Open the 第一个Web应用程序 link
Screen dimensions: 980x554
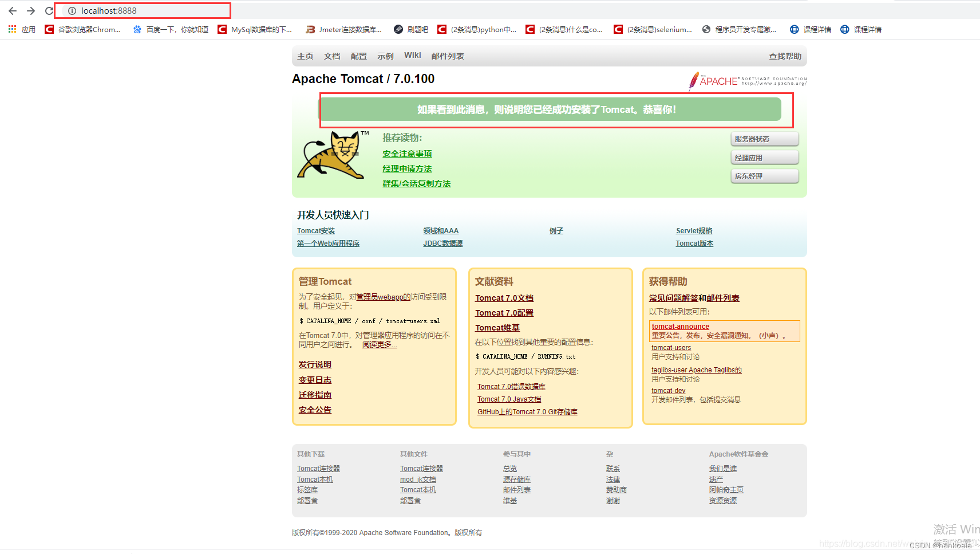tap(328, 243)
